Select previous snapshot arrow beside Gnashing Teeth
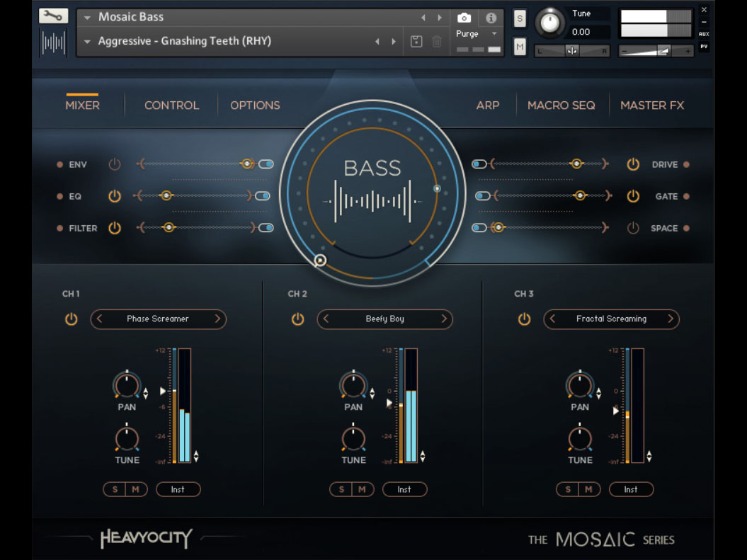This screenshot has height=560, width=747. point(377,42)
